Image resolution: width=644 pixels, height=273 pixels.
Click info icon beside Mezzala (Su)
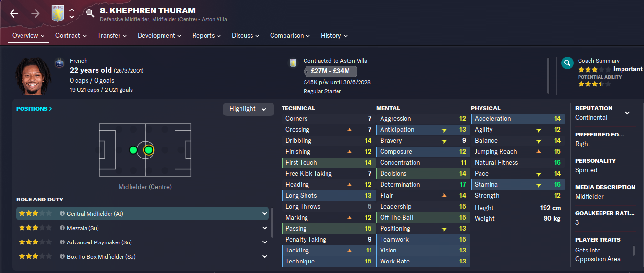tap(62, 228)
